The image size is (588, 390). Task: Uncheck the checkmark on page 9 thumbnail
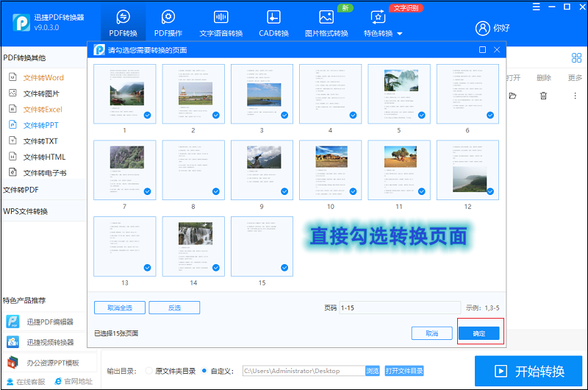tap(284, 191)
